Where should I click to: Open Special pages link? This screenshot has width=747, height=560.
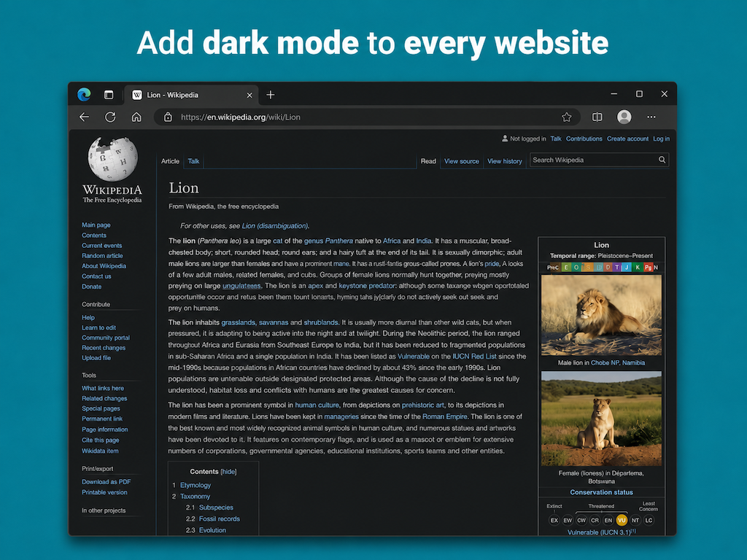[x=101, y=408]
